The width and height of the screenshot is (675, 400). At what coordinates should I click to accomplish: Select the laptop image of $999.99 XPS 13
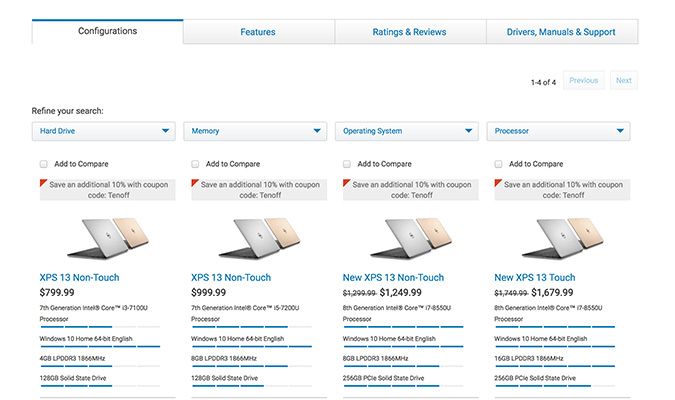coord(260,237)
